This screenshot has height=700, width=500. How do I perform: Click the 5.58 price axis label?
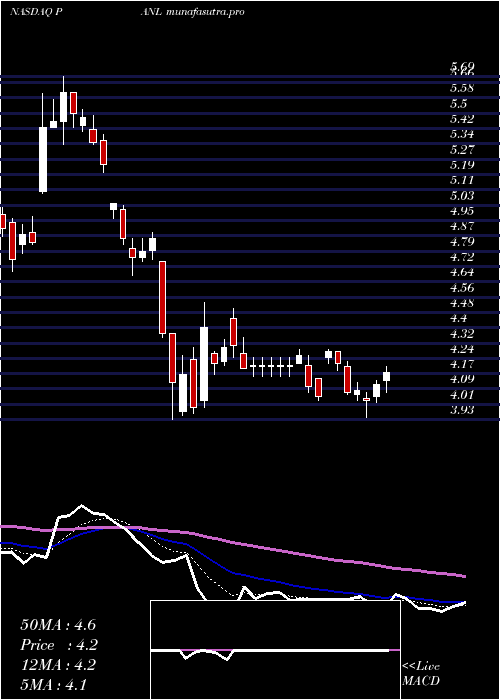[462, 88]
